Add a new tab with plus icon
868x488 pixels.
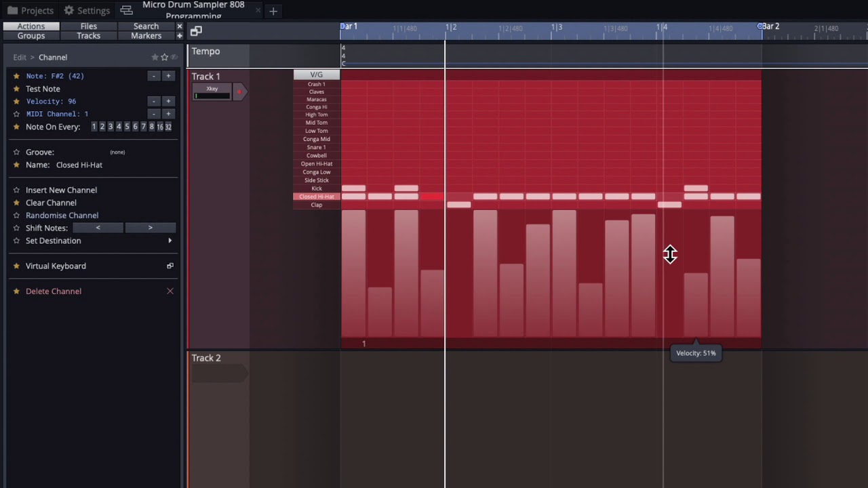(x=273, y=11)
